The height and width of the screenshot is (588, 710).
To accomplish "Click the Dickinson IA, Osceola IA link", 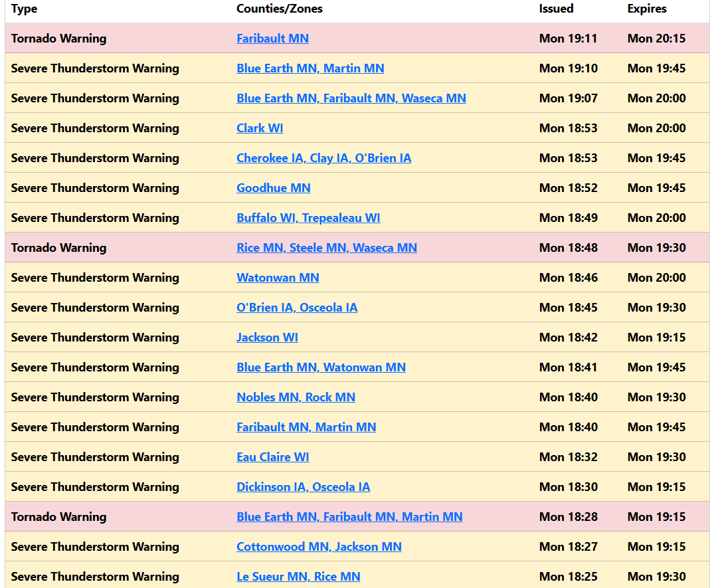I will [x=304, y=487].
